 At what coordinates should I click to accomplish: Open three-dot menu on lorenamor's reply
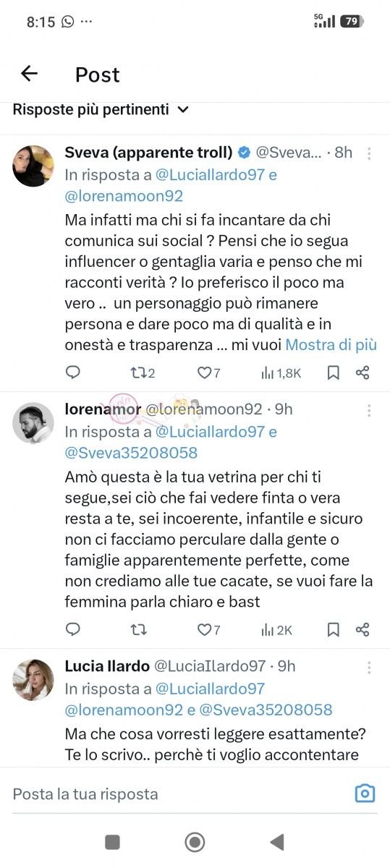point(369,410)
